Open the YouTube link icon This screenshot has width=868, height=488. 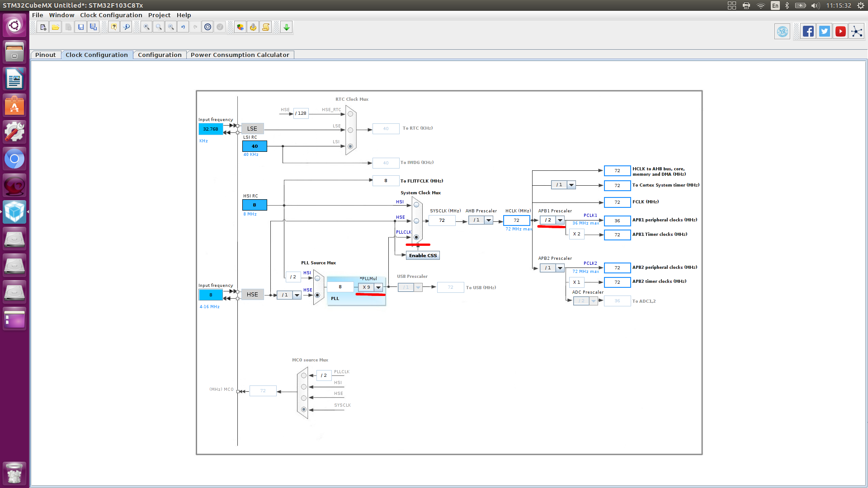click(x=840, y=32)
